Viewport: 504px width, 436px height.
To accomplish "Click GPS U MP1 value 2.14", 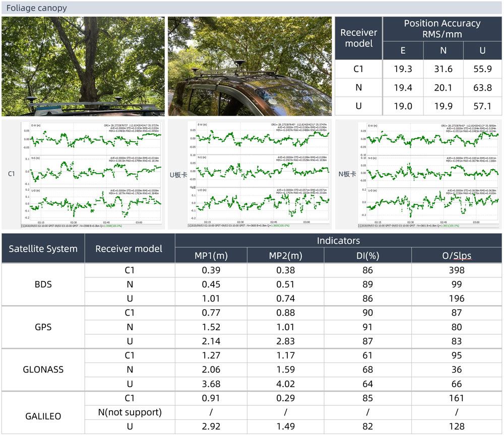I will coord(211,341).
